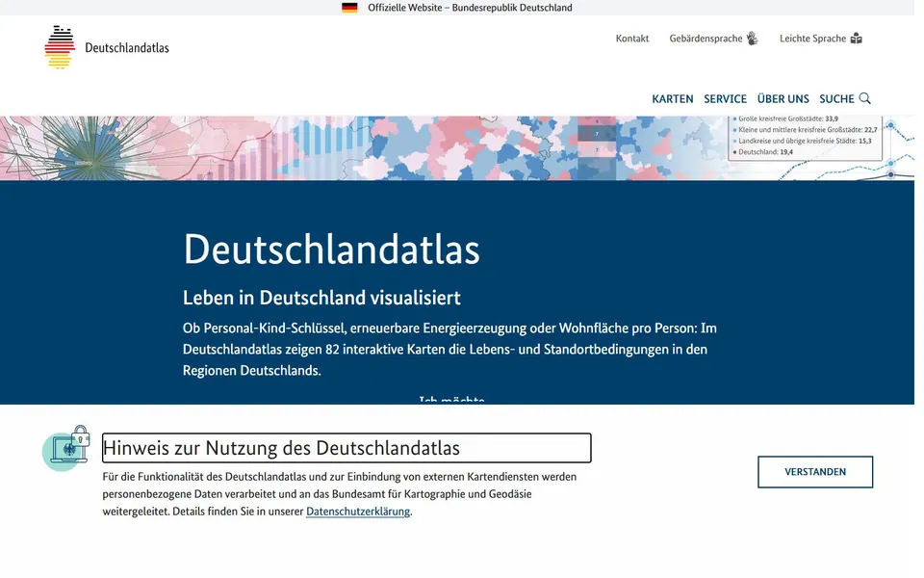Click the partially visible 'Ich möchte' text
Image resolution: width=924 pixels, height=578 pixels.
pos(452,399)
